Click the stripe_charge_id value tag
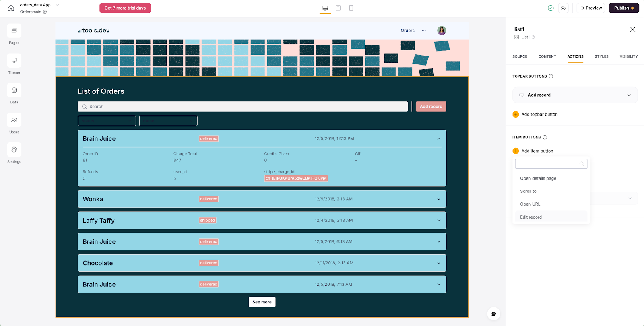This screenshot has width=644, height=326. pyautogui.click(x=296, y=178)
